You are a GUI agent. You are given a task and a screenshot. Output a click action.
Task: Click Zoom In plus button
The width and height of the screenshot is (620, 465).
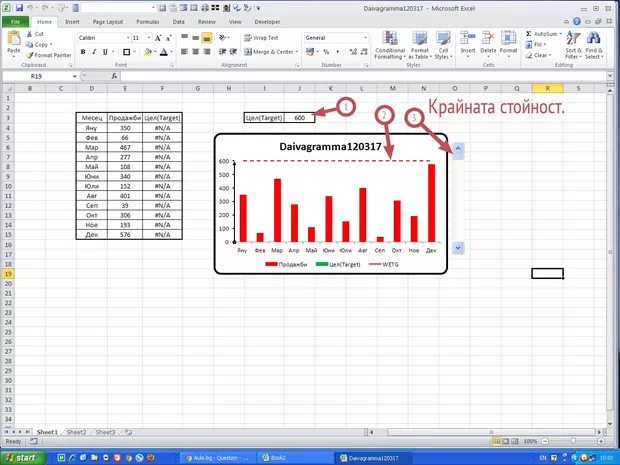click(x=601, y=441)
